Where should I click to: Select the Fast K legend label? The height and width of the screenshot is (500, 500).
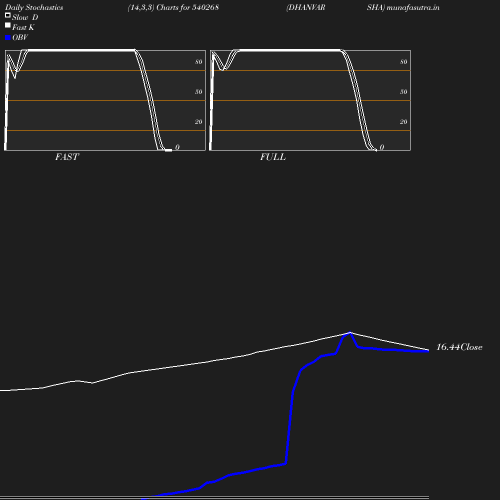pos(23,27)
